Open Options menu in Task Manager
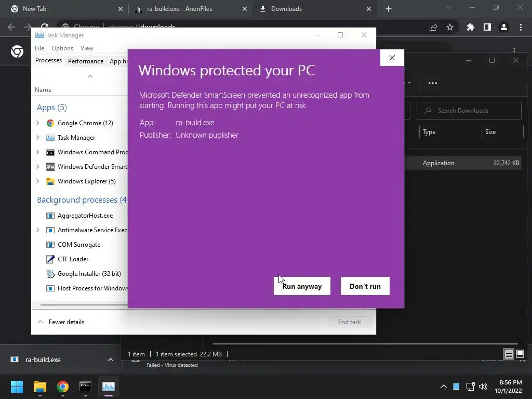Screen dimensions: 532x399 (62, 48)
